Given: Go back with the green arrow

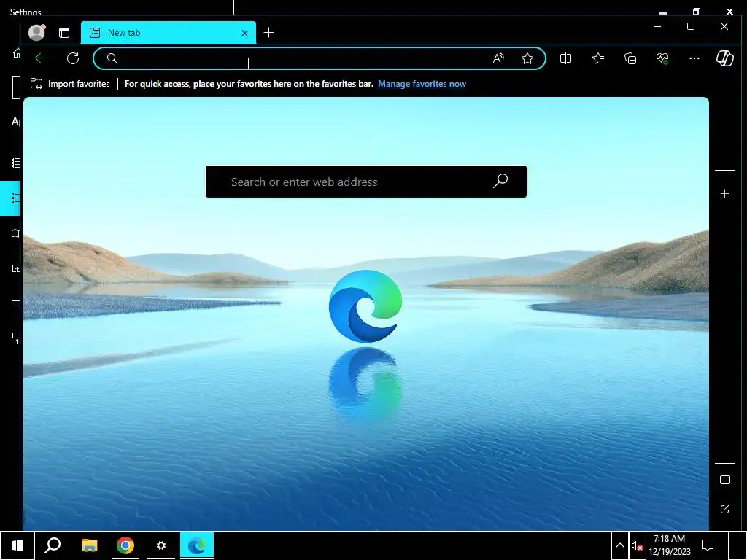Looking at the screenshot, I should point(41,58).
